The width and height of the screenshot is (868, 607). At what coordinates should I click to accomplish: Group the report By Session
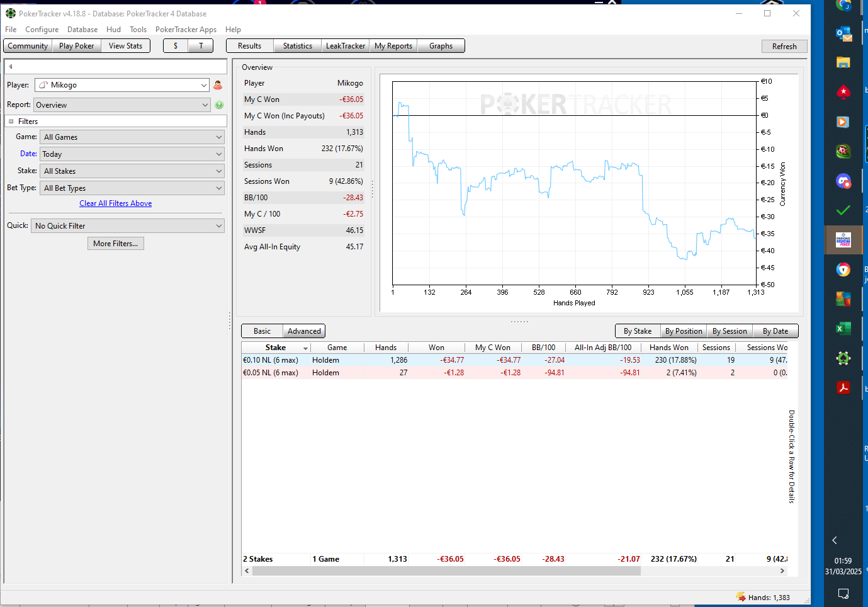(x=730, y=331)
